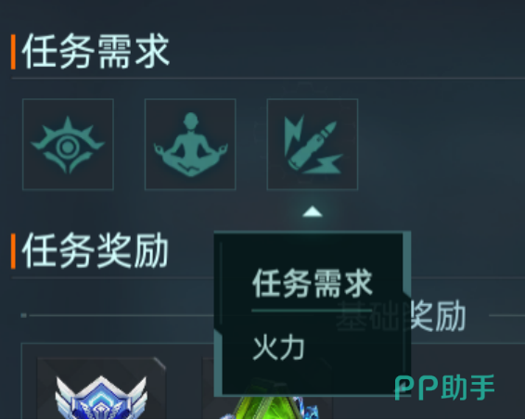The image size is (525, 420).
Task: Select the eye requirement icon
Action: coord(68,145)
